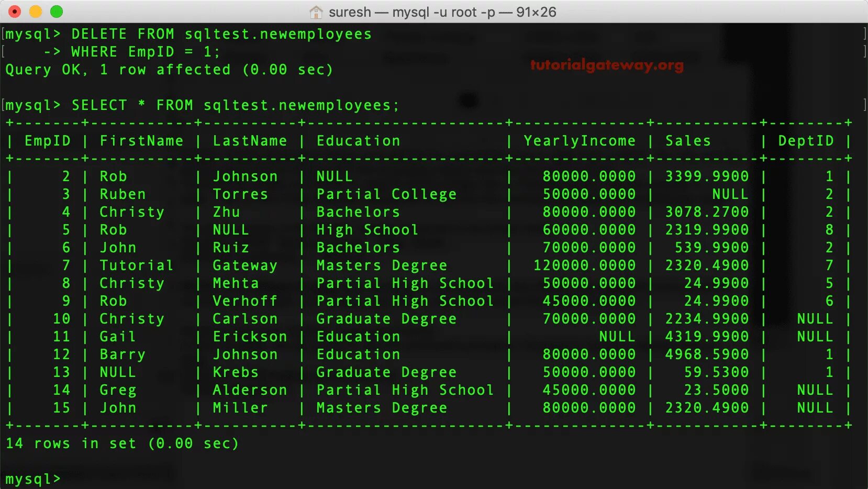Click the window title 'suresh — mysql -u root -p'

411,12
